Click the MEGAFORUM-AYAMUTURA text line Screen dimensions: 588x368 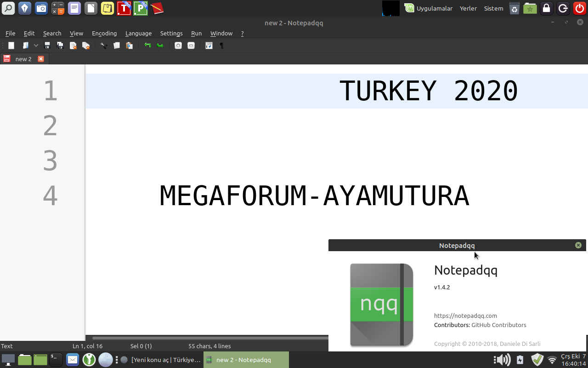pos(314,195)
